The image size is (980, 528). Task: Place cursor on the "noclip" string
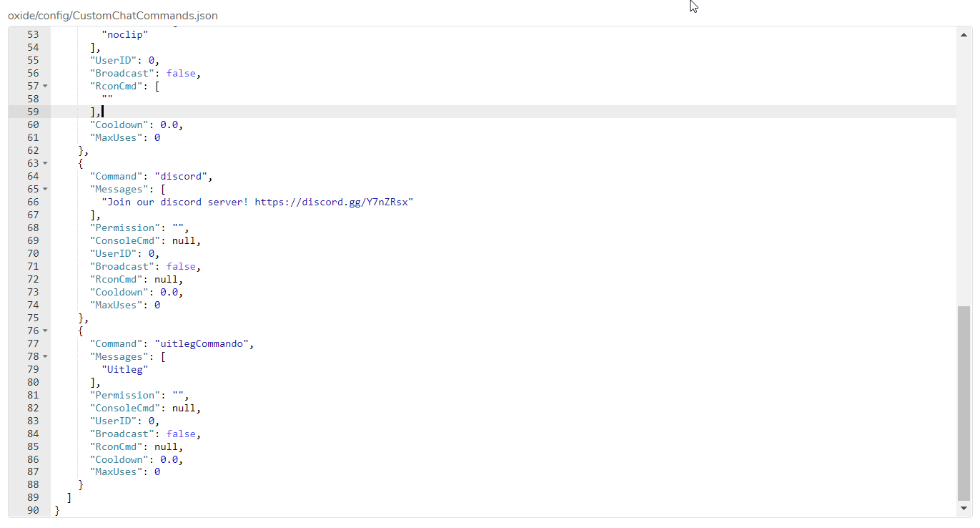125,34
